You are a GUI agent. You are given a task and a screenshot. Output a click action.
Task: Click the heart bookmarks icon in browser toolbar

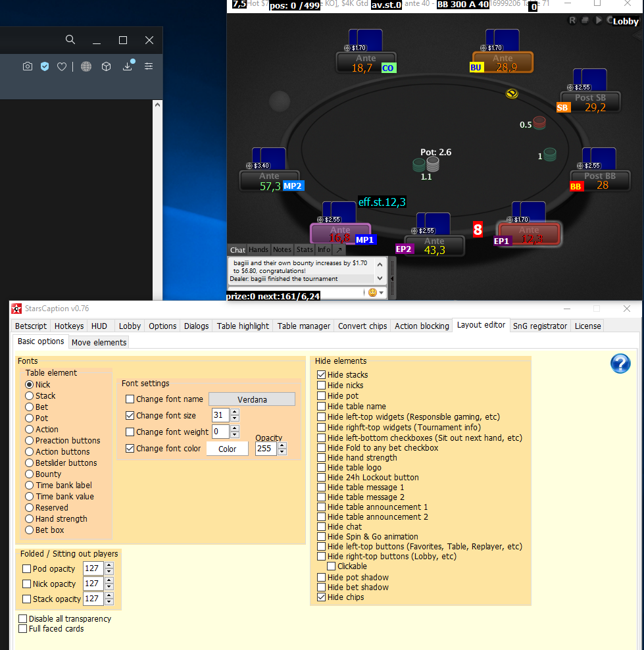pos(62,66)
